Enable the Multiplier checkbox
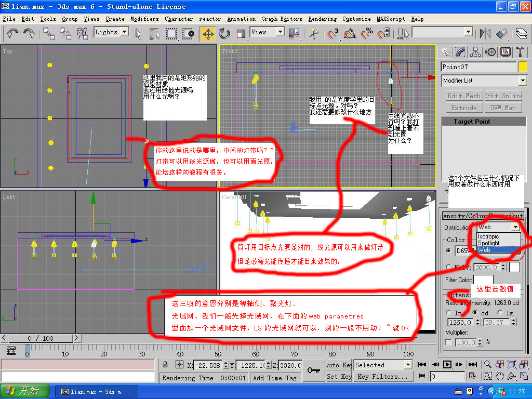 pyautogui.click(x=448, y=342)
